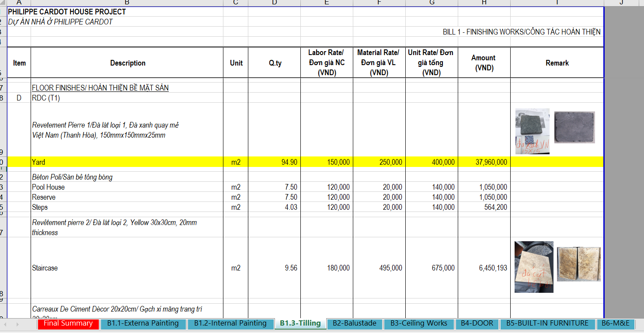Switch to B1.1-Externa Painting sheet
This screenshot has height=333, width=644.
pyautogui.click(x=143, y=323)
